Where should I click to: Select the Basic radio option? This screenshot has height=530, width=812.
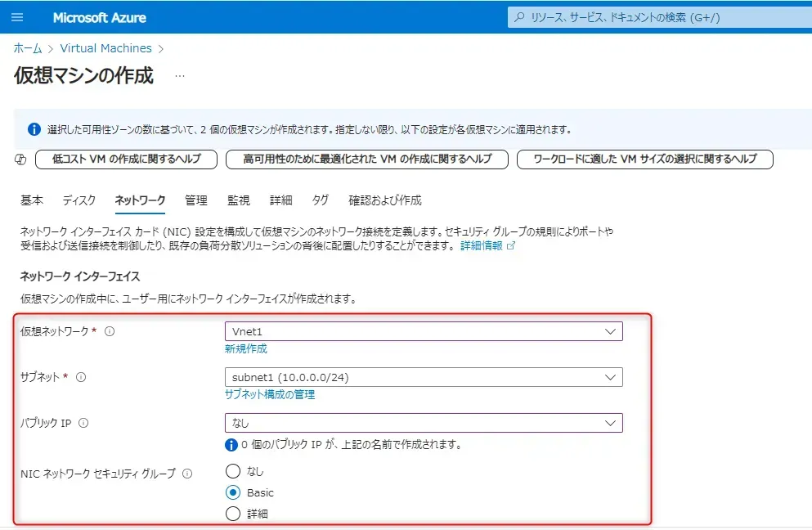coord(233,492)
